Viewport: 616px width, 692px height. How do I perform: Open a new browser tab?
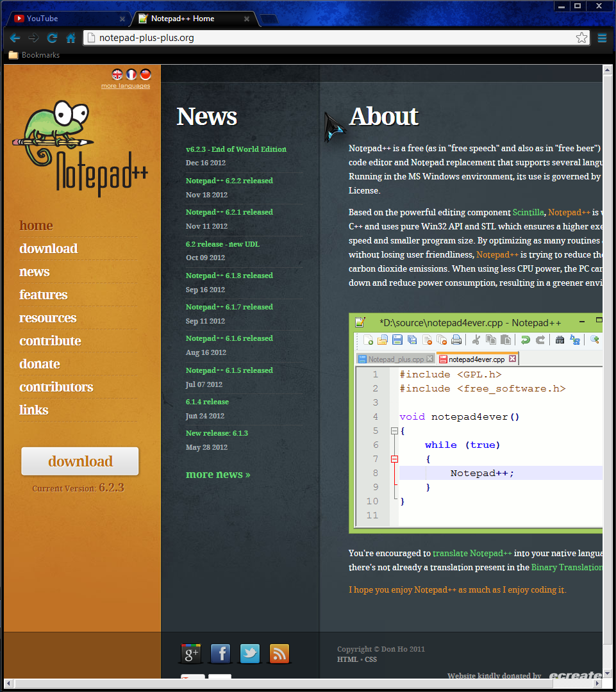[x=269, y=19]
